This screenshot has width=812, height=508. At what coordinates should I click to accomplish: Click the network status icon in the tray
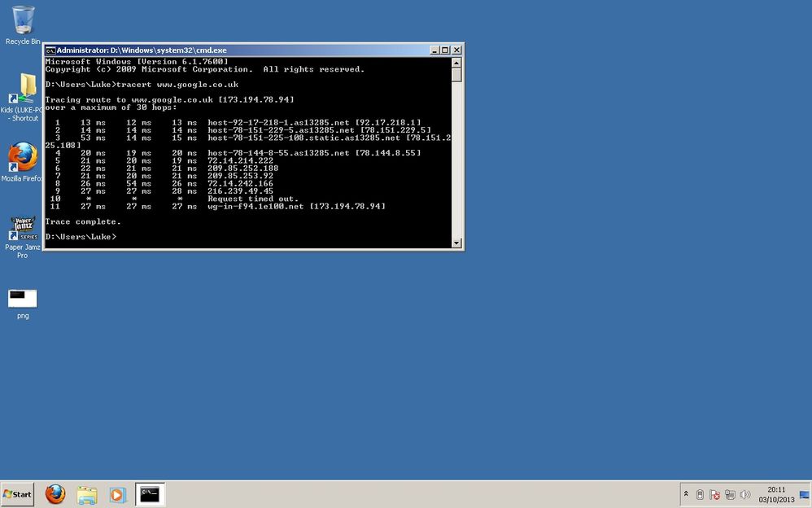coord(731,494)
